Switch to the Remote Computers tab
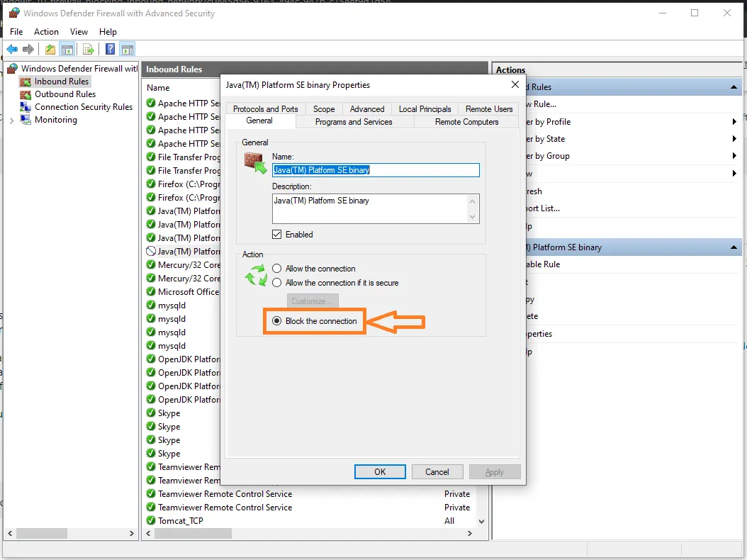The image size is (747, 560). [x=466, y=121]
